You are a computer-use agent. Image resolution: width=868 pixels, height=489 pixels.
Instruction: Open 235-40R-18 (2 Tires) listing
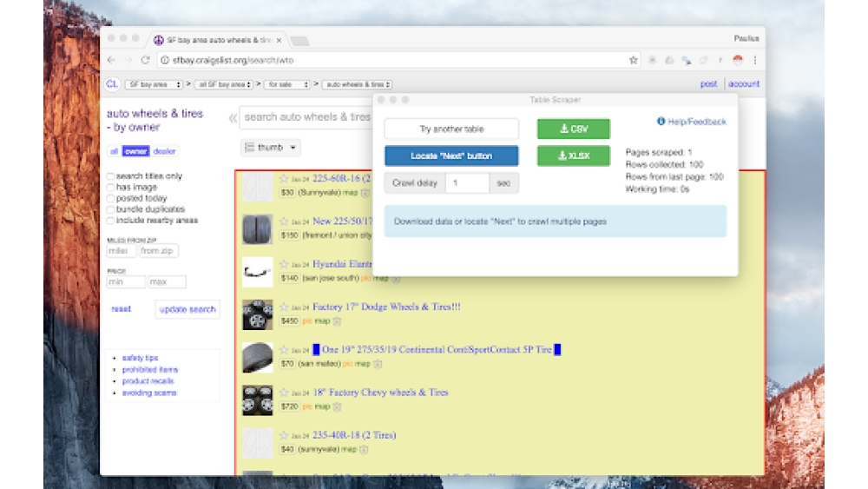click(x=354, y=435)
